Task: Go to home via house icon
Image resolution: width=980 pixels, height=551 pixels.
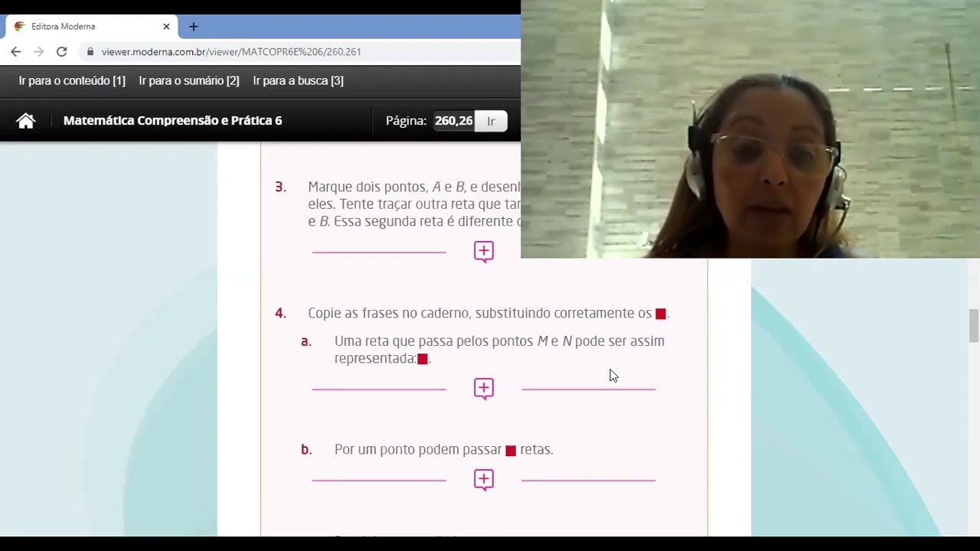Action: pos(26,121)
